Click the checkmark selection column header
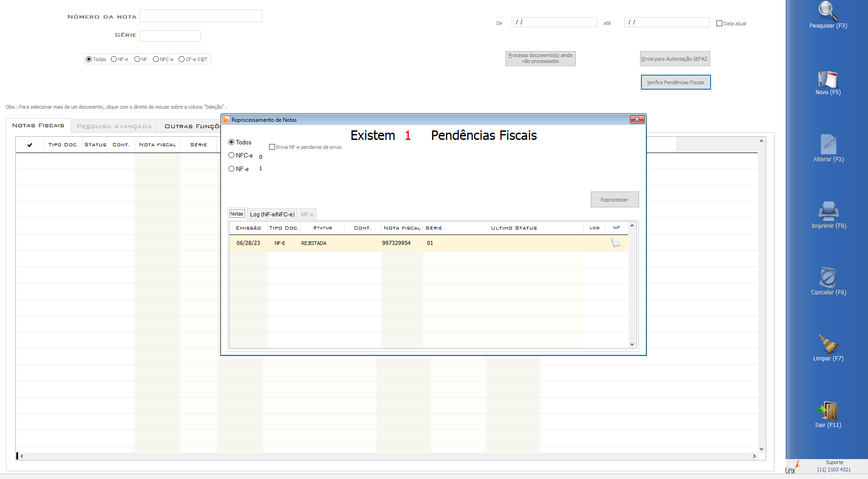The height and width of the screenshot is (479, 868). (30, 145)
